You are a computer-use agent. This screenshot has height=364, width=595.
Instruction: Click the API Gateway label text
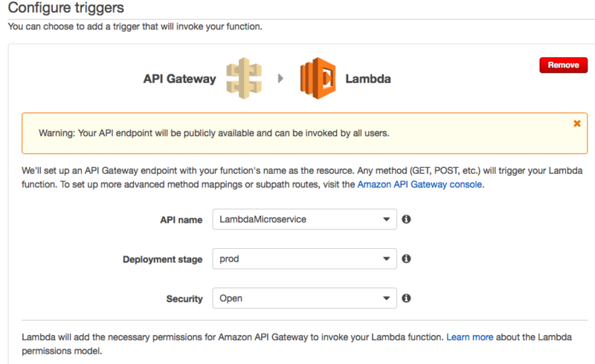coord(179,79)
